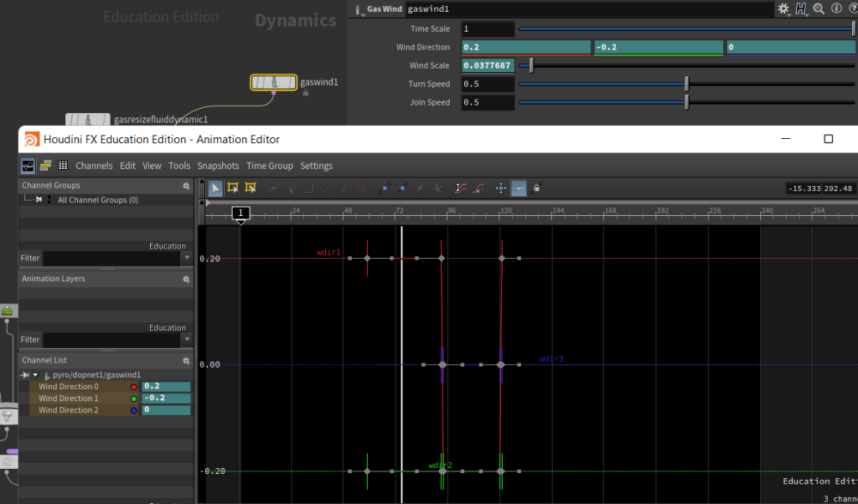
Task: Click the Gas Wind node type icon
Action: (x=359, y=9)
